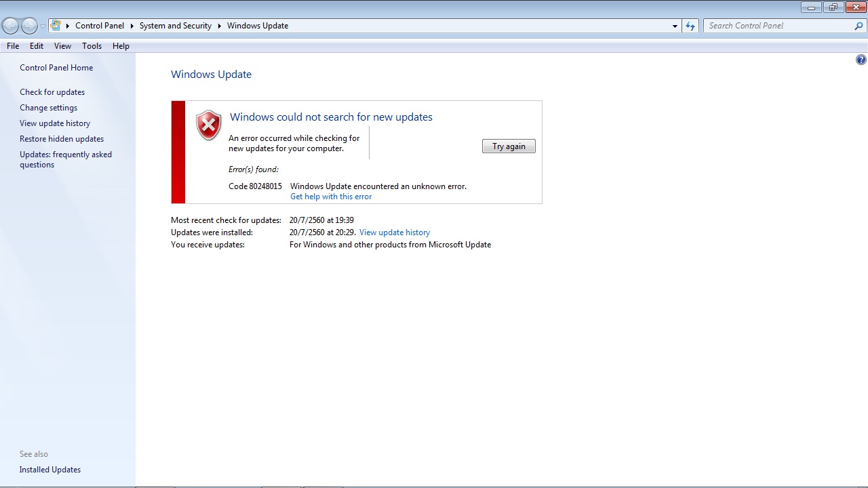Minimize the Control Panel window
The image size is (868, 488).
pyautogui.click(x=811, y=7)
